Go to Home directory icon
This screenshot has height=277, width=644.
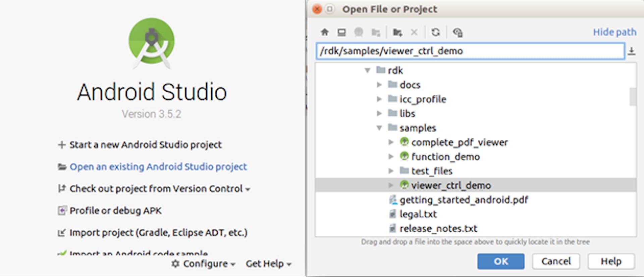[x=324, y=32]
